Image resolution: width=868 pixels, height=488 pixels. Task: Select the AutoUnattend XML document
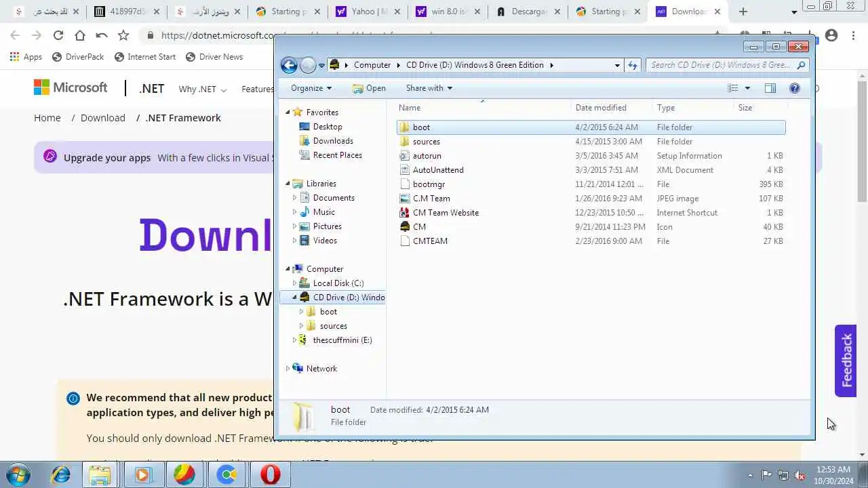point(438,170)
